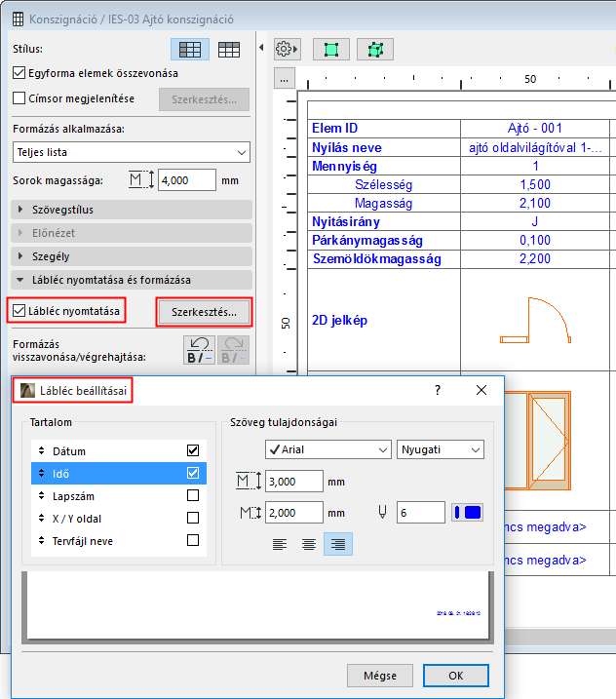The height and width of the screenshot is (699, 616).
Task: Click the move handle for Lapszám row
Action: [42, 495]
